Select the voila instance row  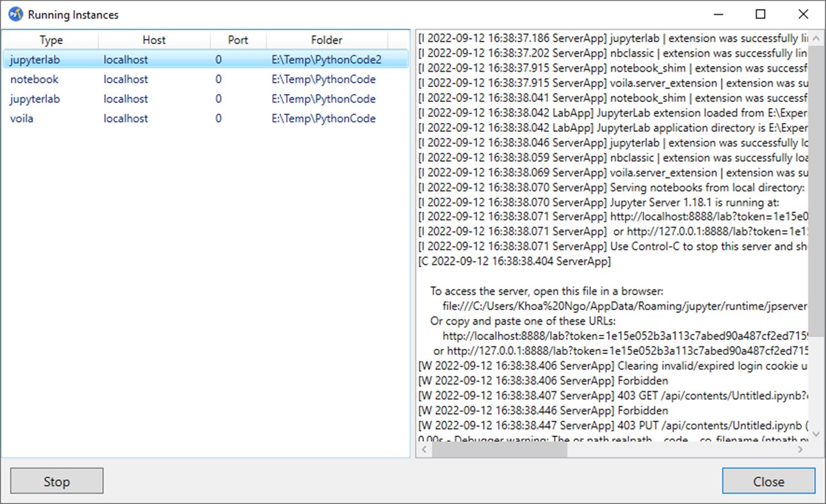click(205, 118)
